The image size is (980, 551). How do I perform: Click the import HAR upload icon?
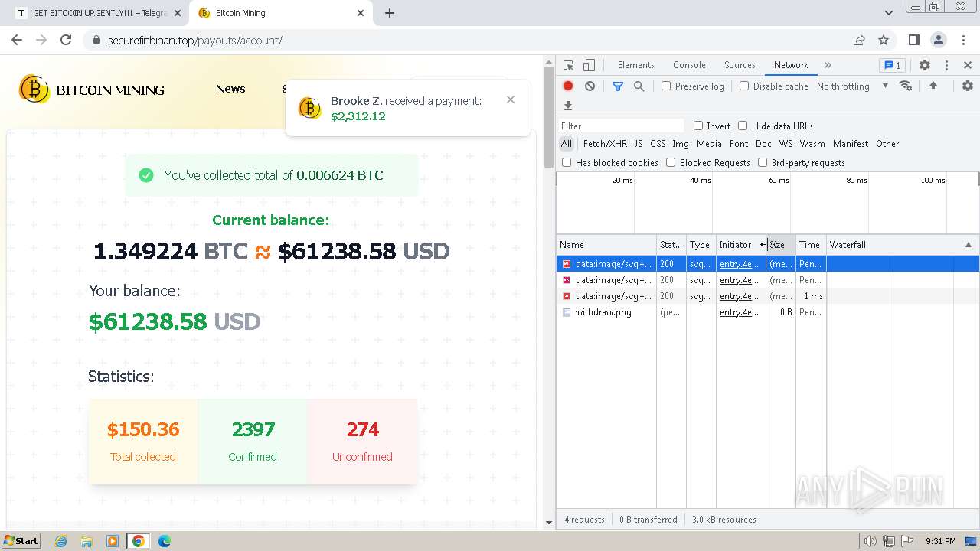coord(933,86)
